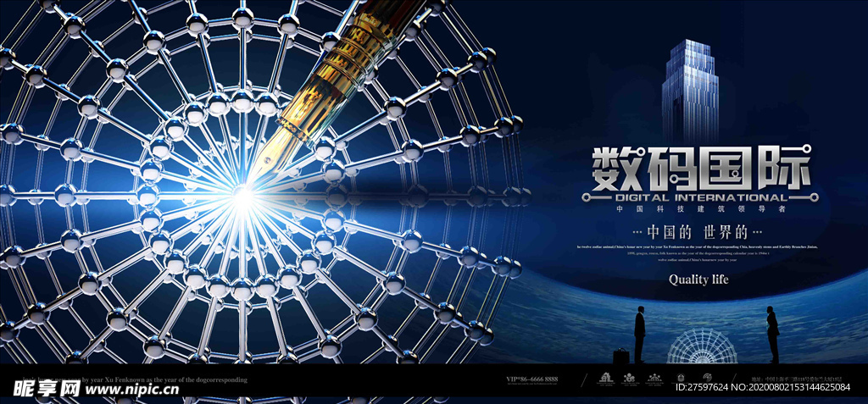Click the dome-shaped logo in the bottom strip
Screen dimensions: 868x404
pyautogui.click(x=654, y=378)
